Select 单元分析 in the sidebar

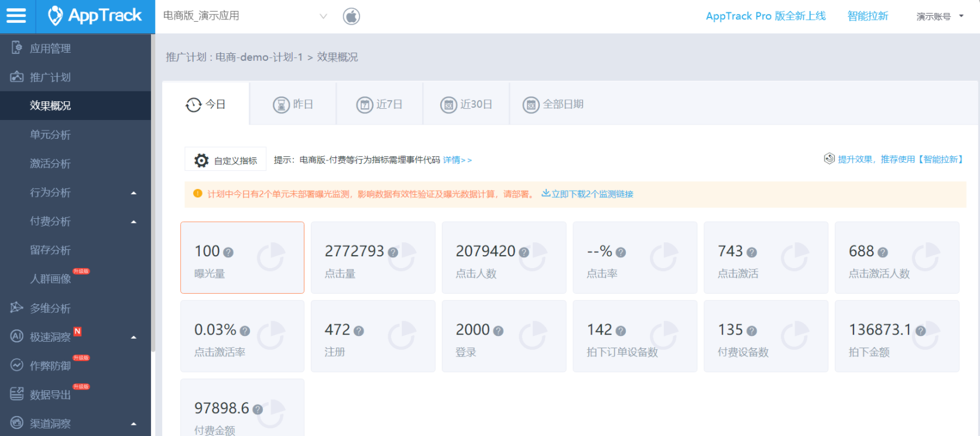50,135
